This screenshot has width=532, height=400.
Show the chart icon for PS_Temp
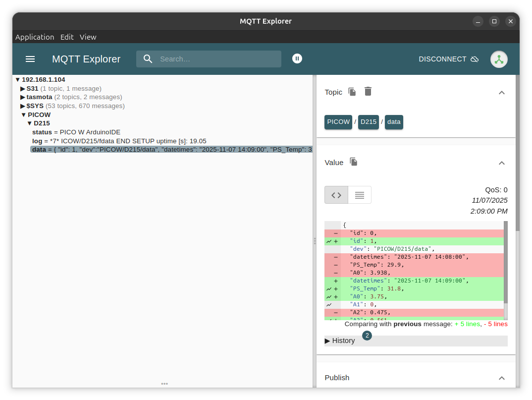click(329, 288)
